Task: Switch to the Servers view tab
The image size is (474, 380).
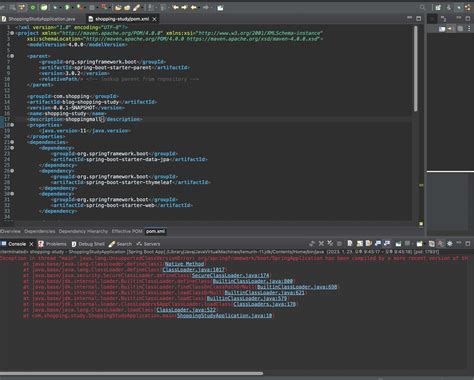Action: click(148, 244)
